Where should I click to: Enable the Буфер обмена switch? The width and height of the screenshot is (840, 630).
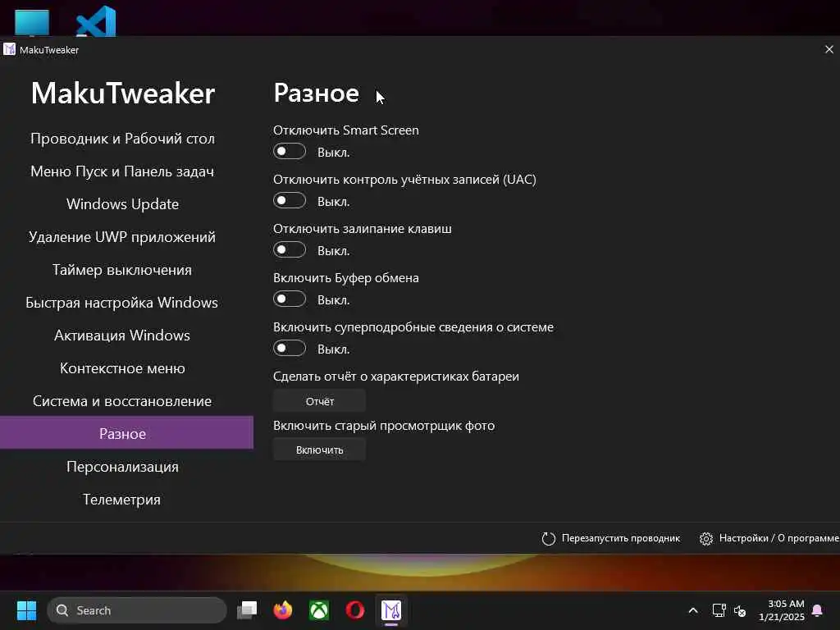click(290, 299)
